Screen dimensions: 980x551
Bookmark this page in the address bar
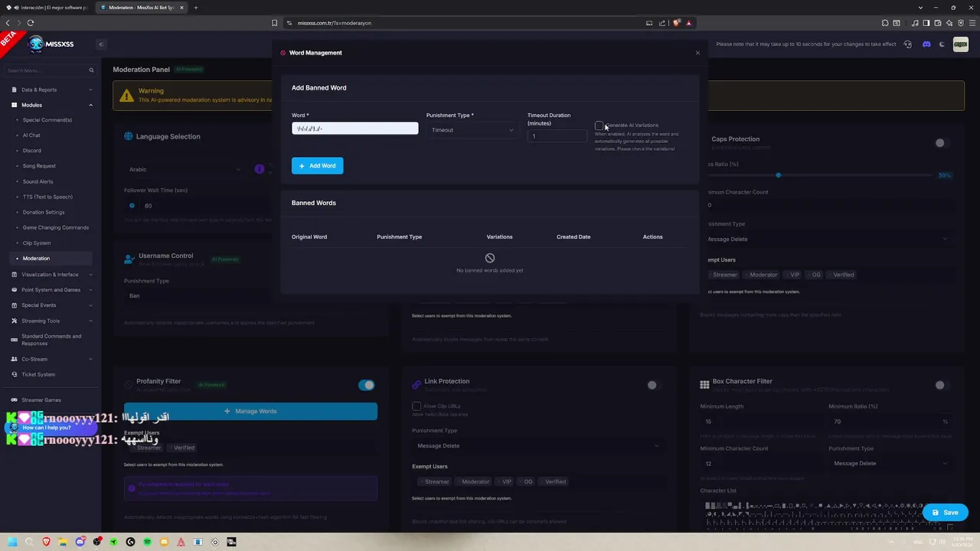click(x=275, y=23)
